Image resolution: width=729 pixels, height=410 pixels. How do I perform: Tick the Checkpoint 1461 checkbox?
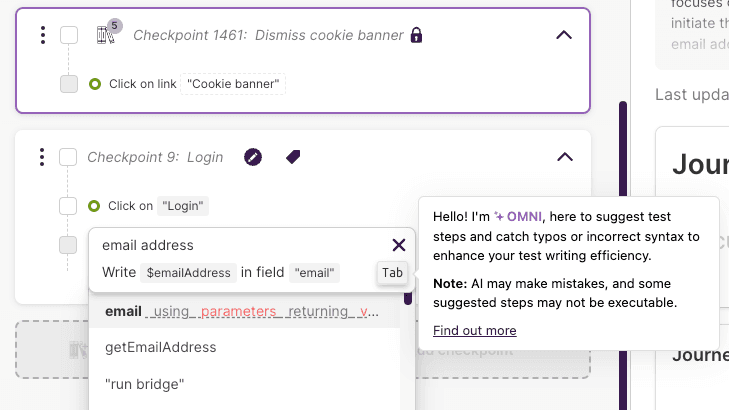pyautogui.click(x=69, y=36)
